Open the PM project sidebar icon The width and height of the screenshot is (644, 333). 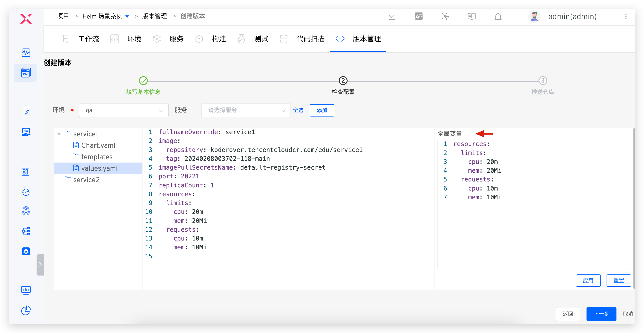pyautogui.click(x=26, y=73)
